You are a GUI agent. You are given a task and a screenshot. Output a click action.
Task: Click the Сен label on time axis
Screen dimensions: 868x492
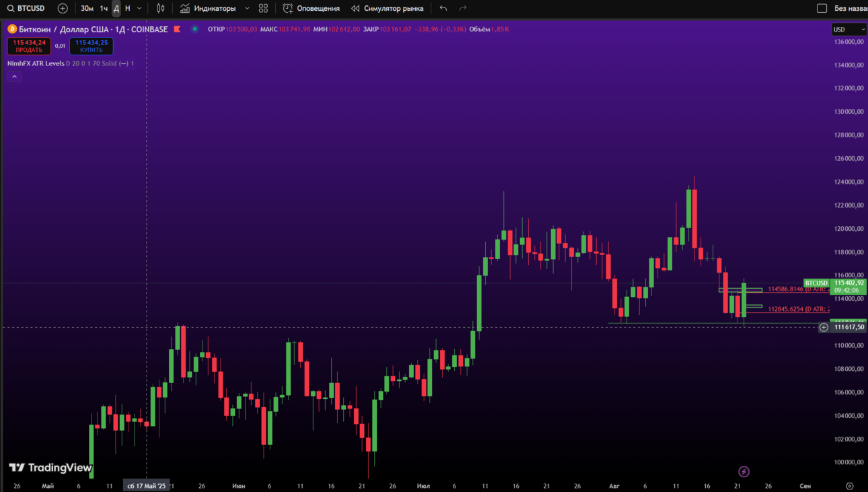pos(805,486)
